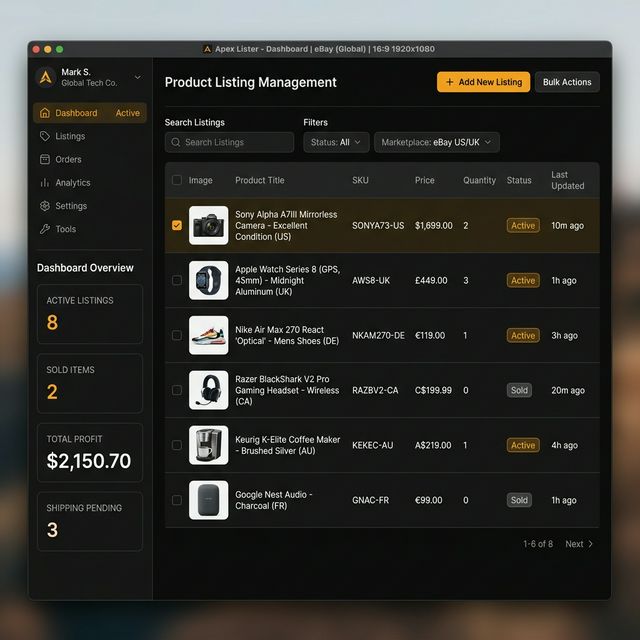Click the Add New Listing button
Image resolution: width=640 pixels, height=640 pixels.
tap(483, 82)
